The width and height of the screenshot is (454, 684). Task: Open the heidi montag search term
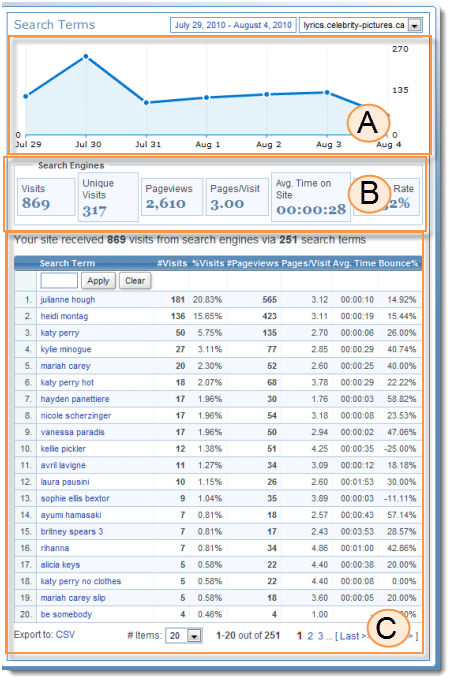coord(64,316)
